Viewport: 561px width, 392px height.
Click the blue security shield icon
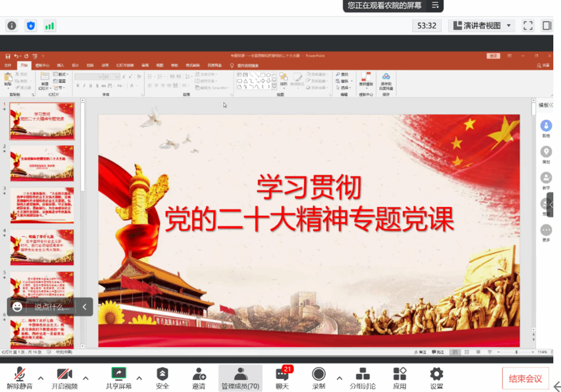pyautogui.click(x=31, y=25)
